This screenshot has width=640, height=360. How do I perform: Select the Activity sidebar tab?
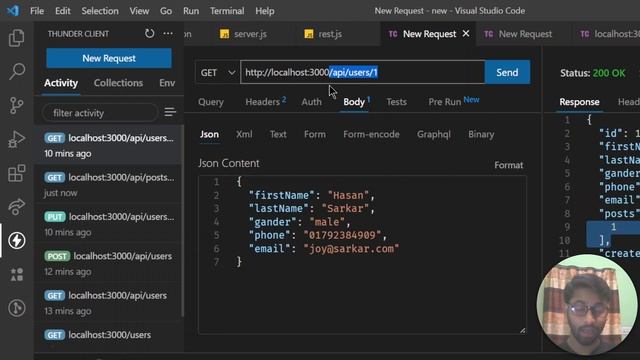(x=61, y=83)
